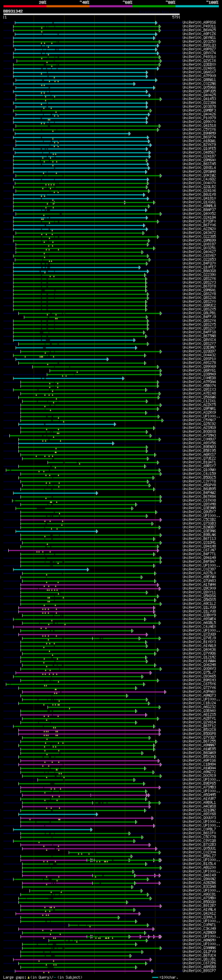222x980 pixels.
Task: Choose hit UniRef100_B9I2R7
Action: 199,906
